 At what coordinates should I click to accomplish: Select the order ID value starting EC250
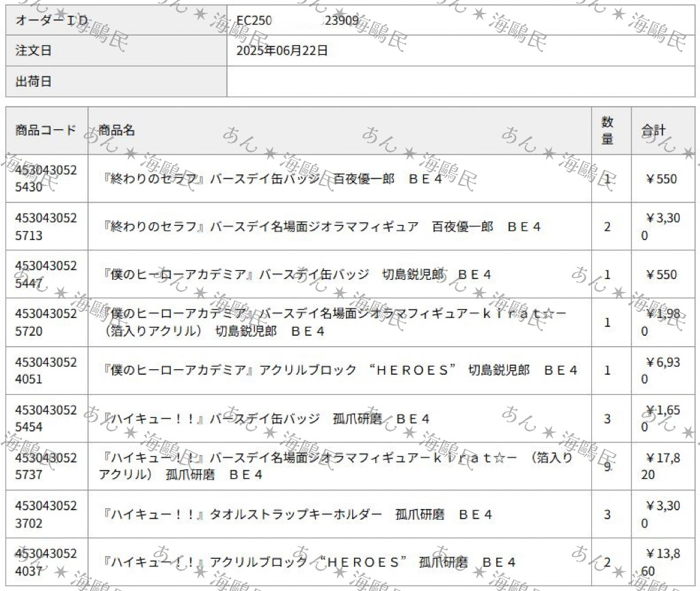click(298, 20)
